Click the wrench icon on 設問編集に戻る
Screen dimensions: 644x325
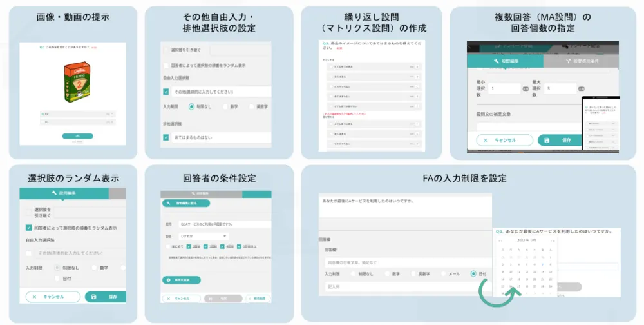point(167,203)
